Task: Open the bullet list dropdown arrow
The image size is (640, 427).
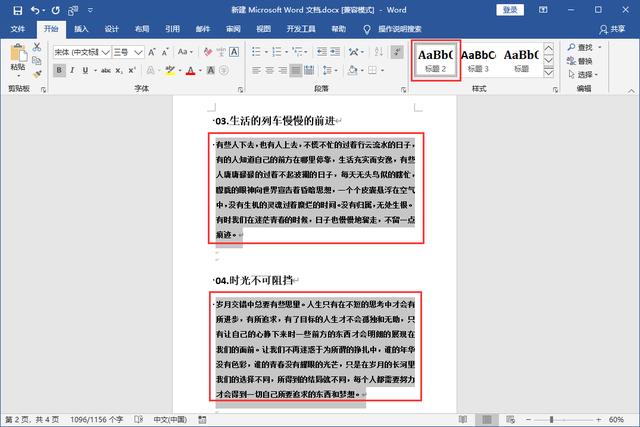Action: (x=266, y=52)
